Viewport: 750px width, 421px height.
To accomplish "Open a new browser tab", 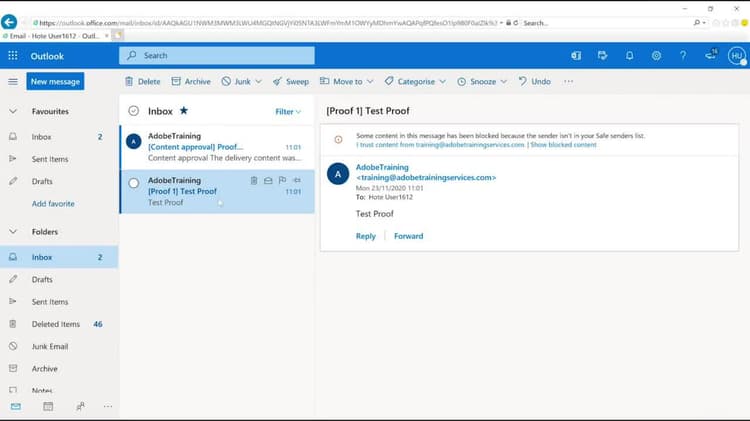I will coord(118,35).
